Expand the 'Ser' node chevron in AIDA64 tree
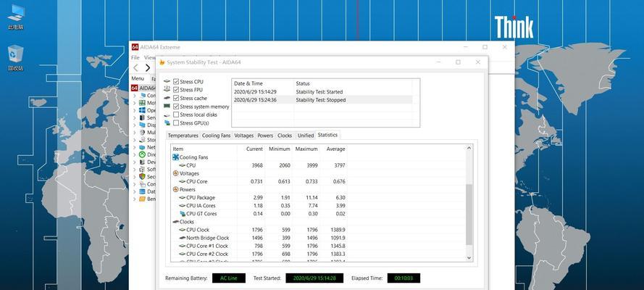644x290 pixels. click(x=134, y=118)
